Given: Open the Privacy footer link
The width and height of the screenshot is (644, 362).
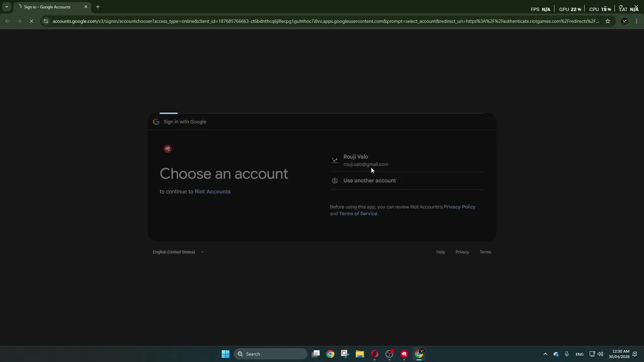Looking at the screenshot, I should click(x=462, y=252).
